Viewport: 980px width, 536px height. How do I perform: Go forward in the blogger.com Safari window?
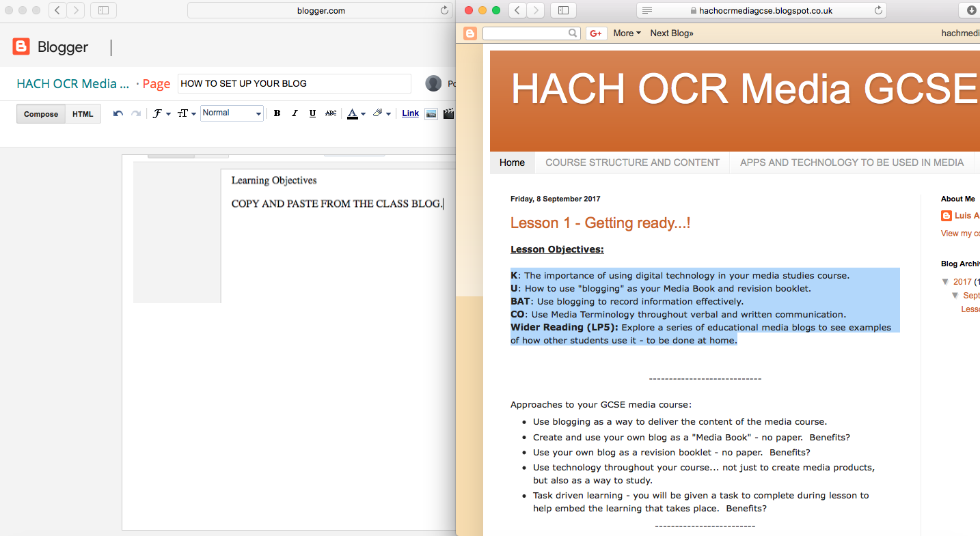(75, 10)
